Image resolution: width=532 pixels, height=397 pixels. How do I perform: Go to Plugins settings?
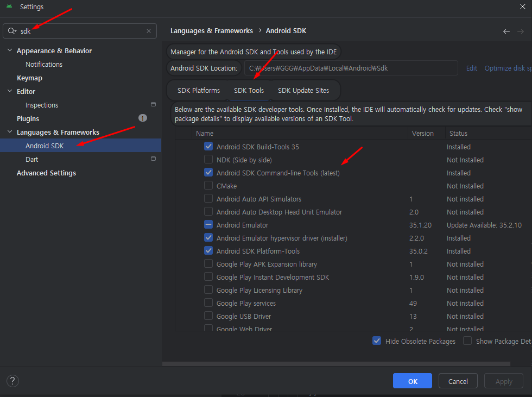pos(28,119)
